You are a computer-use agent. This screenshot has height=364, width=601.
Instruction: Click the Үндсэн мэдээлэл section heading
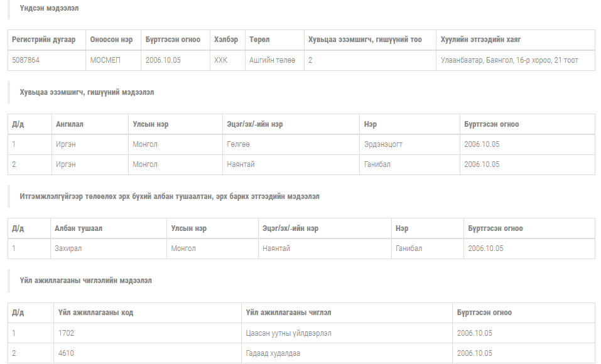point(49,8)
